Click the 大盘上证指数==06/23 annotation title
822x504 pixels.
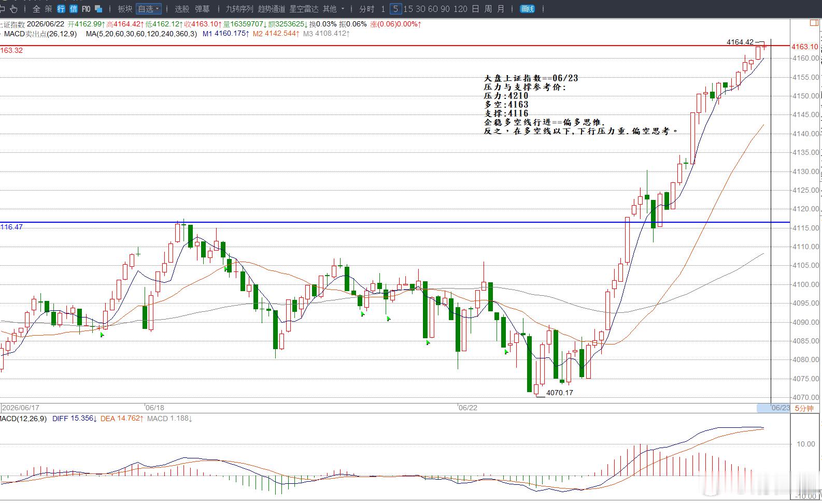pos(531,78)
